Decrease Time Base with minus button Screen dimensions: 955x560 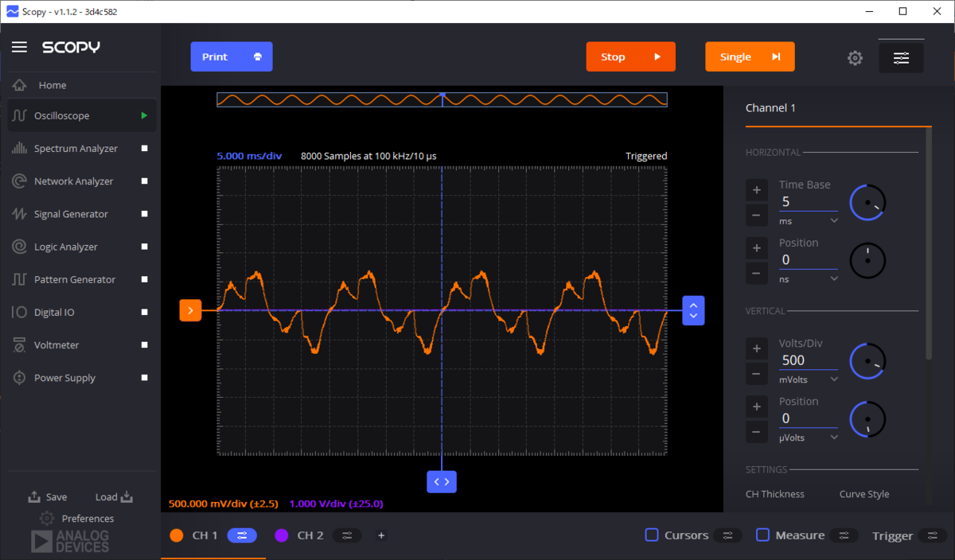(x=756, y=216)
